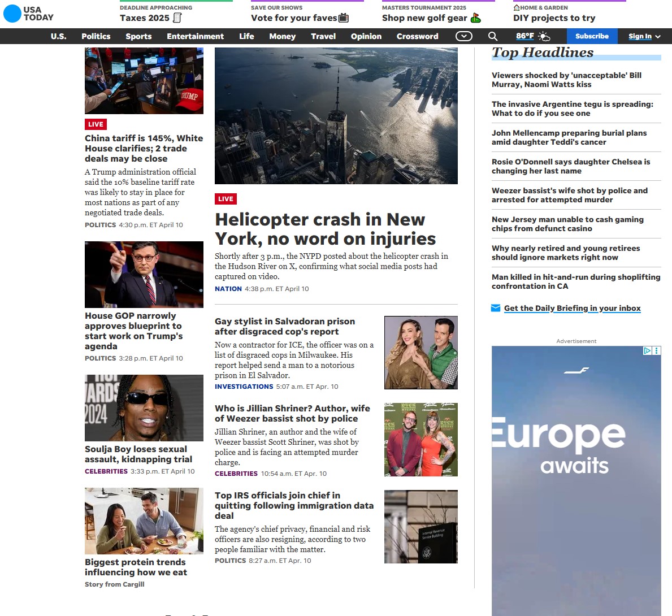
Task: Open the Money section
Action: click(x=283, y=36)
